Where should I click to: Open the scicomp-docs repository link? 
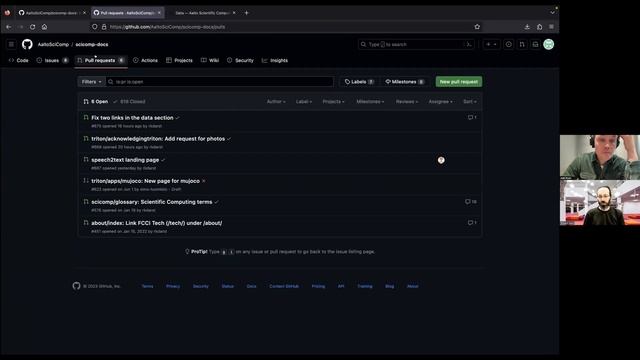point(92,44)
